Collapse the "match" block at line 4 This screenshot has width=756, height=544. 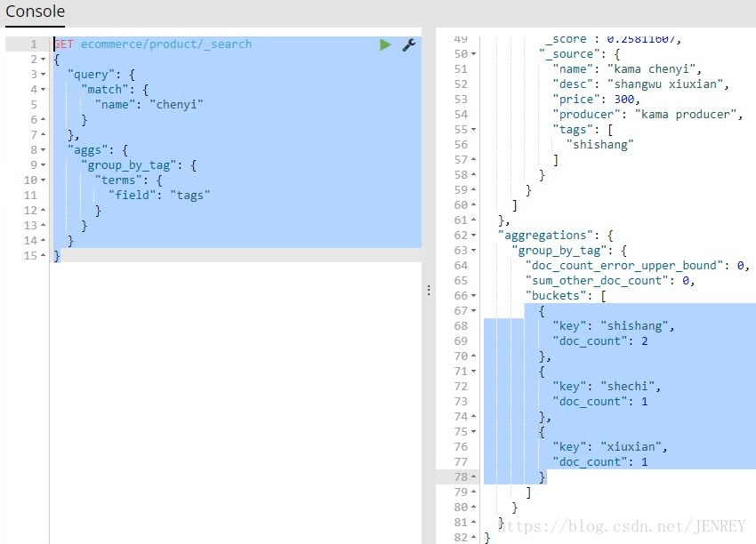click(x=44, y=90)
